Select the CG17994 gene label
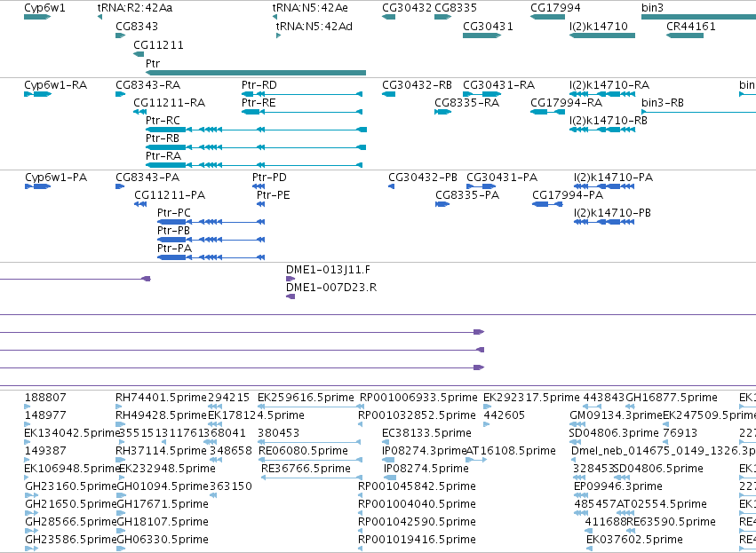Viewport: 756px width, 553px height. coord(555,8)
